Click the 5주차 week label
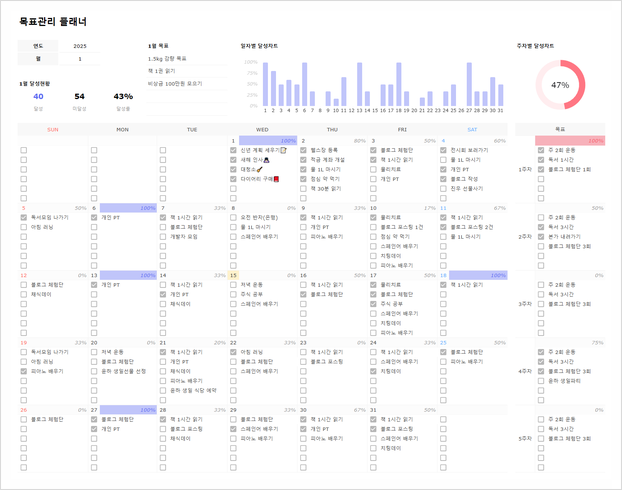This screenshot has height=490, width=622. 525,439
